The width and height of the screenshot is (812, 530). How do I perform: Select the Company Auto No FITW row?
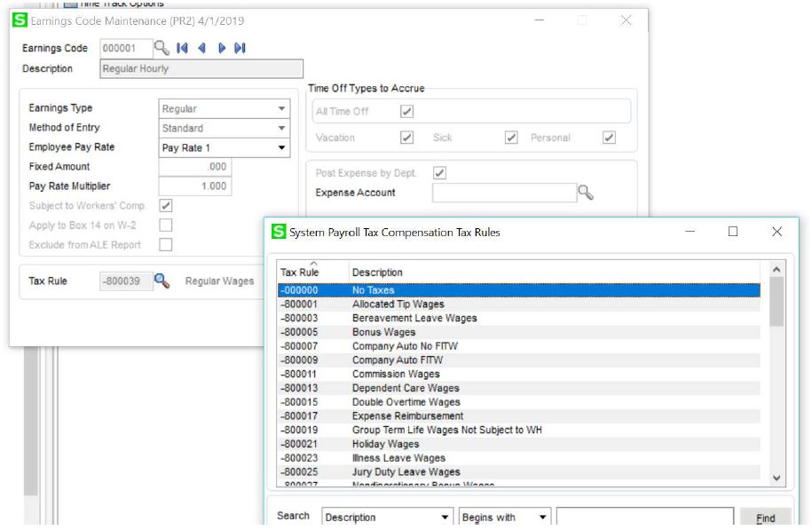[x=519, y=346]
